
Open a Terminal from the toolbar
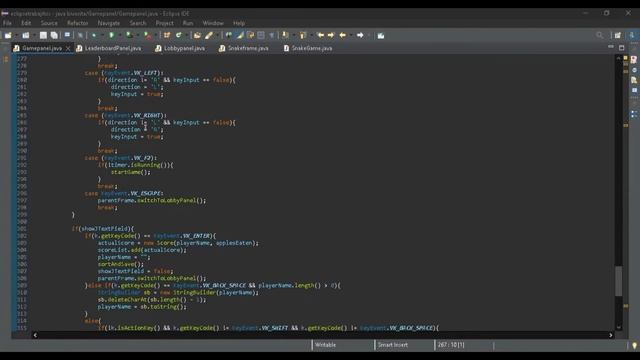67,35
